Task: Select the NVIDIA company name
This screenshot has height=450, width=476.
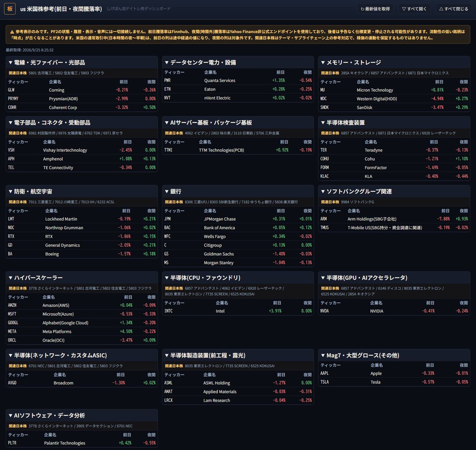Action: (x=377, y=311)
